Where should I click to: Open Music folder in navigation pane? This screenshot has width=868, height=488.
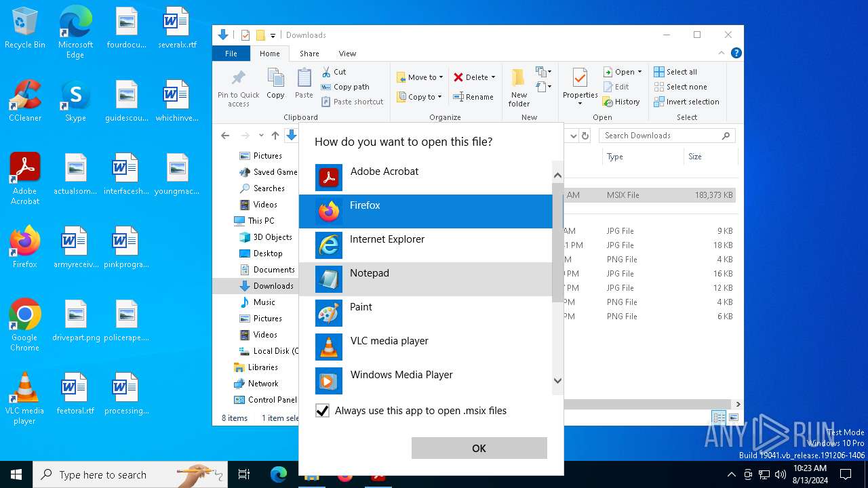click(258, 302)
